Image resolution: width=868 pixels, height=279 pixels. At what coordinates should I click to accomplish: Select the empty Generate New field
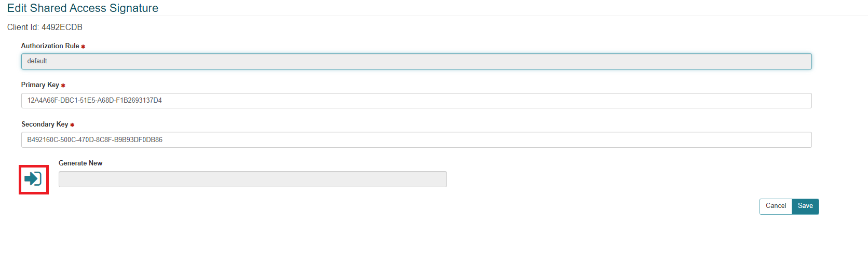252,179
